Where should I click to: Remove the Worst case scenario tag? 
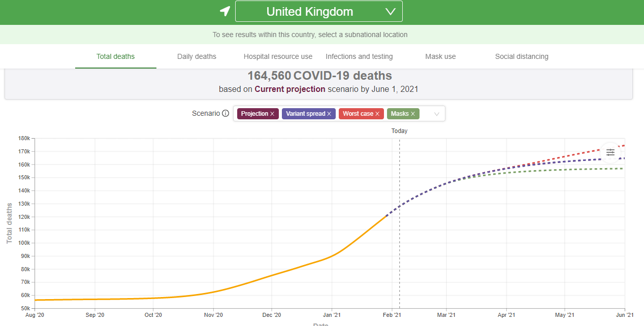click(377, 114)
